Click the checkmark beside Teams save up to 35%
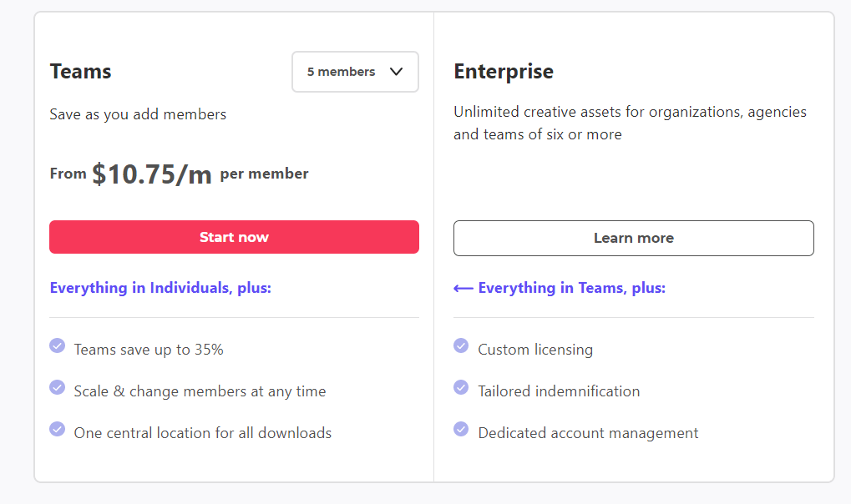 57,345
